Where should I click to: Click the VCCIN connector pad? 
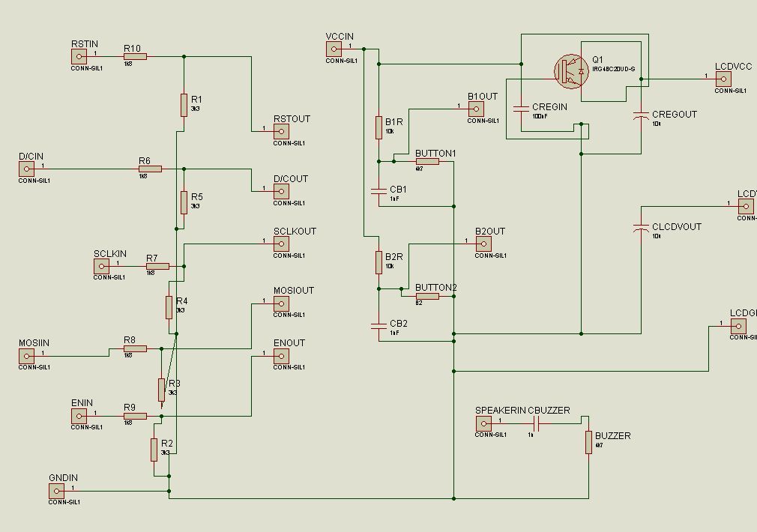334,49
